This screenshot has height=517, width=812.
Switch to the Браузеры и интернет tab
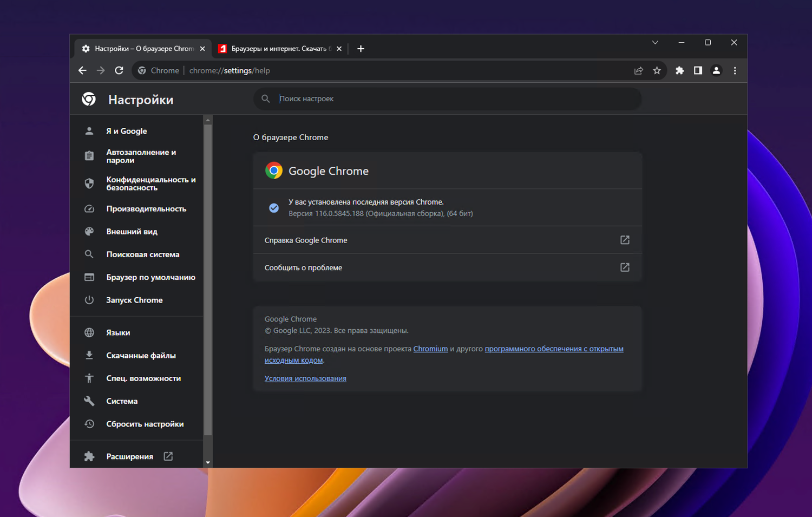point(279,49)
